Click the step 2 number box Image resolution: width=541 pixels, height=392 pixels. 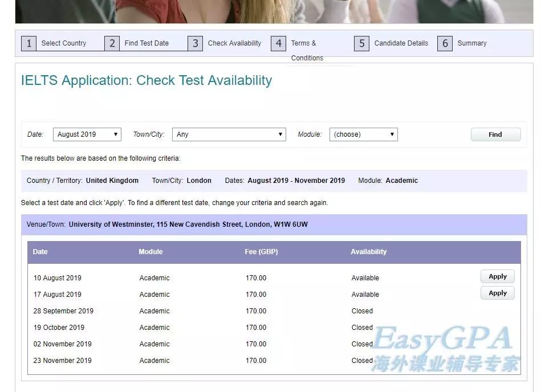pyautogui.click(x=112, y=43)
